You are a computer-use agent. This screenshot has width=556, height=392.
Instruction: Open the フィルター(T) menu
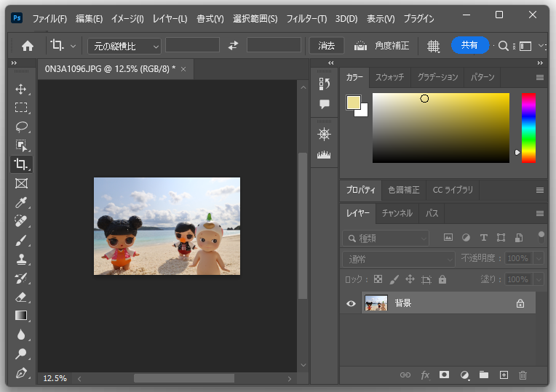(306, 18)
